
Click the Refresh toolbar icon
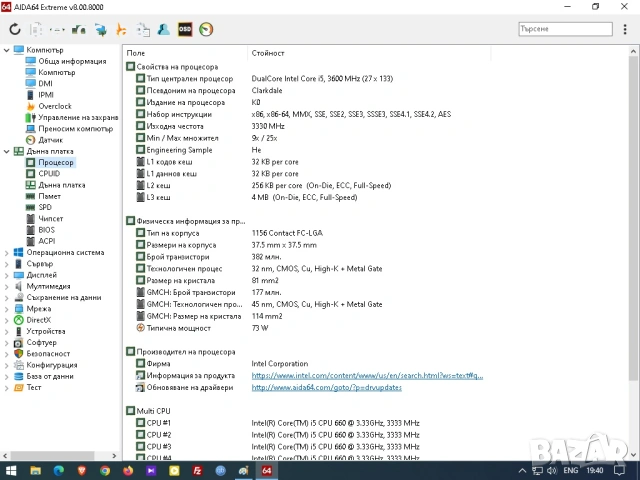pos(15,29)
